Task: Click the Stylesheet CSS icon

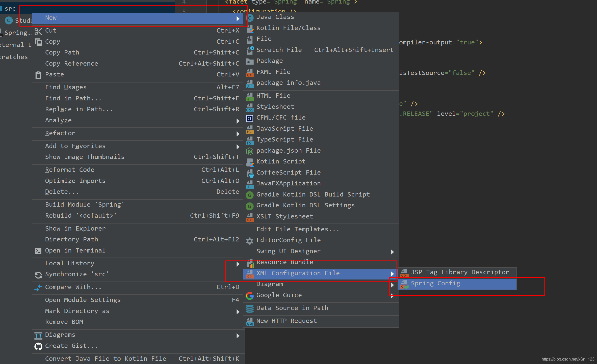Action: (250, 107)
